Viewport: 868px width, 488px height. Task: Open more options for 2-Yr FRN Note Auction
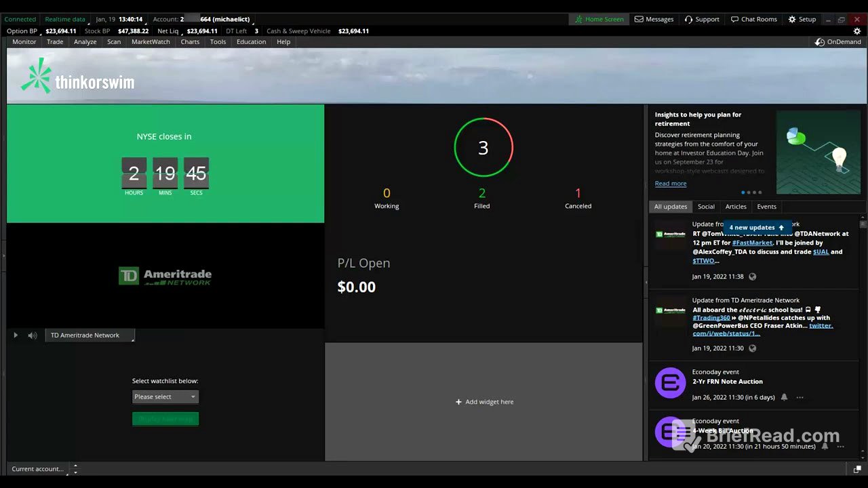(x=800, y=397)
